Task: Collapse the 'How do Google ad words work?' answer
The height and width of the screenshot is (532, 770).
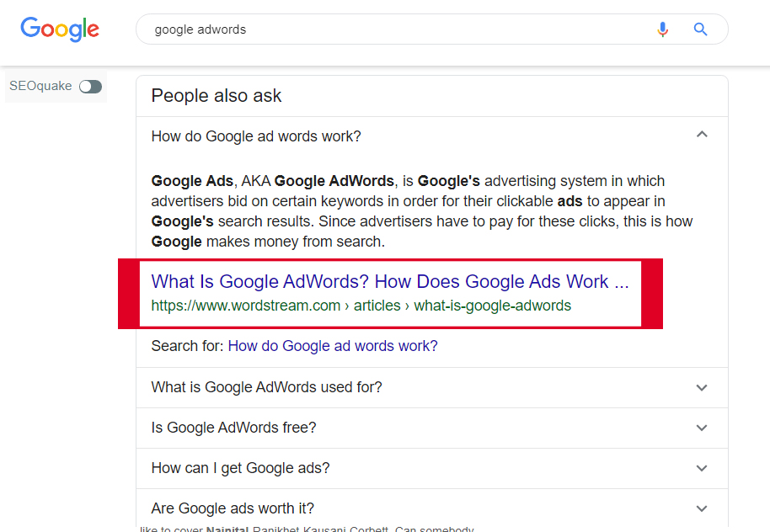Action: click(702, 135)
